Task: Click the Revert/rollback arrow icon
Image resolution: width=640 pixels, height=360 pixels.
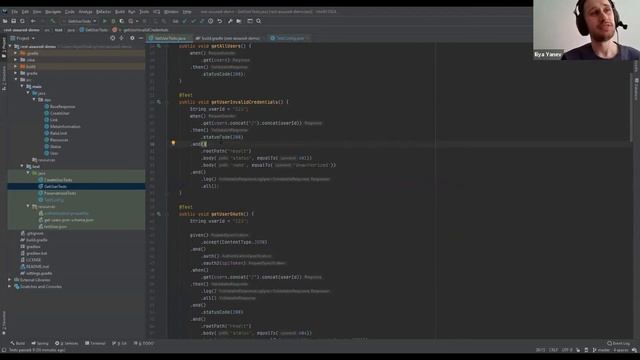Action: coord(220,21)
